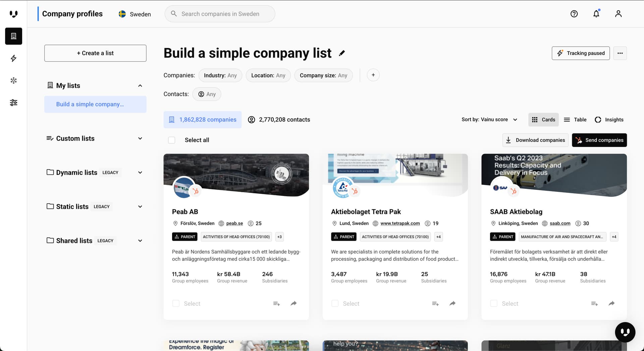This screenshot has width=644, height=351.
Task: Show the 2,770,208 contacts tab
Action: (x=279, y=120)
